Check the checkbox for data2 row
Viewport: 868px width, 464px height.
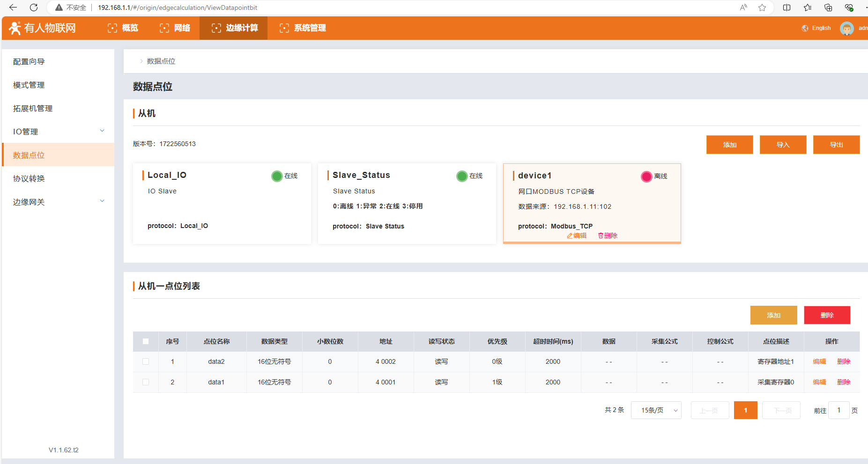point(146,361)
